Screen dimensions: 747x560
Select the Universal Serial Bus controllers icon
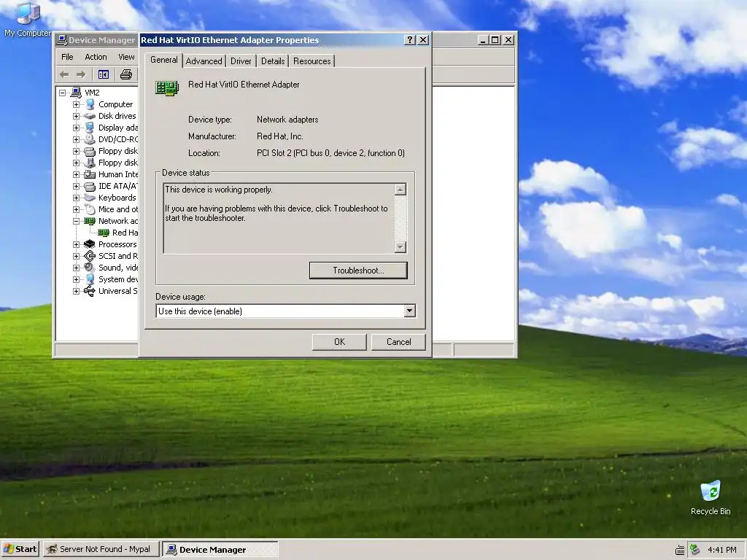[x=90, y=291]
